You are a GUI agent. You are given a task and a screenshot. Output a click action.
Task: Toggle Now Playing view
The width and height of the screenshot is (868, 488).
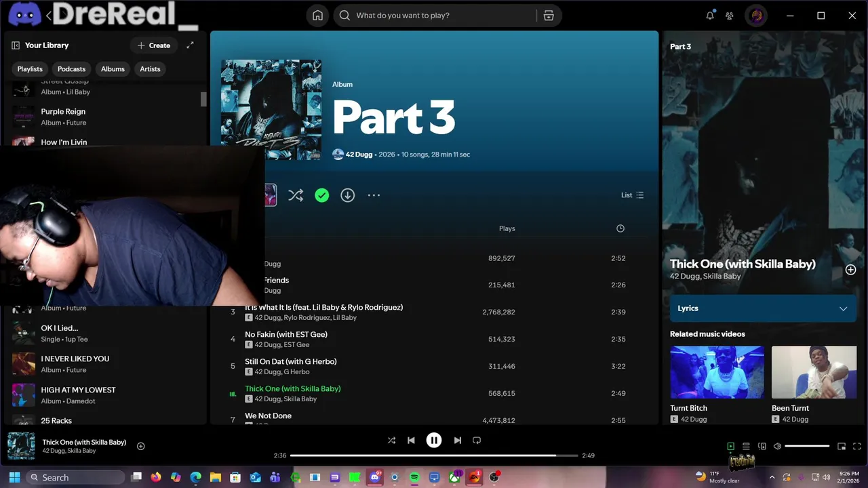[x=730, y=446]
